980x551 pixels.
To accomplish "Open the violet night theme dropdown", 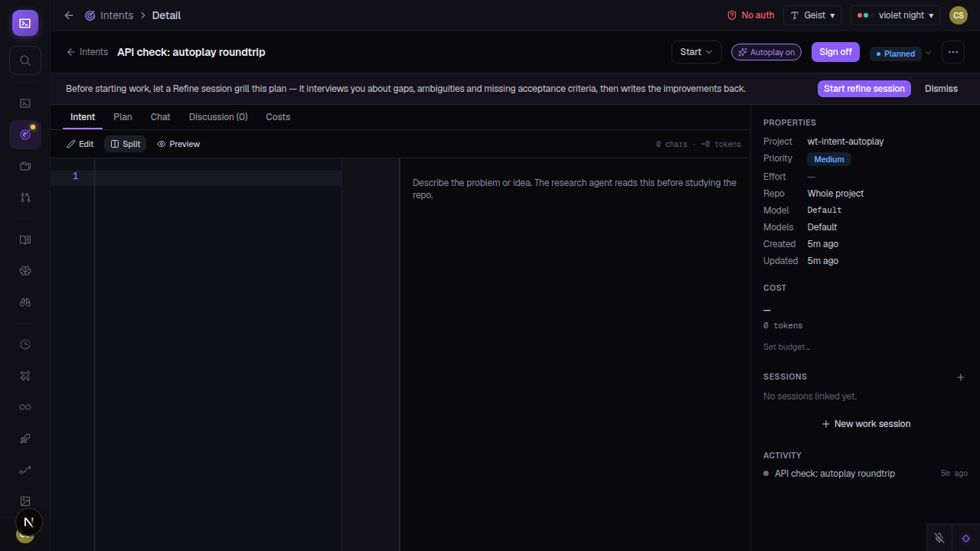I will (895, 15).
